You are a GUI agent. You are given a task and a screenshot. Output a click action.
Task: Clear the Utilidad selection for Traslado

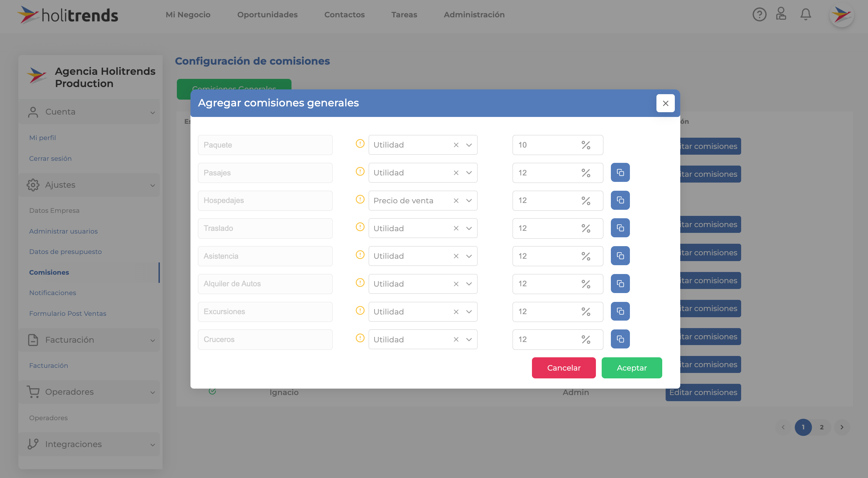456,228
